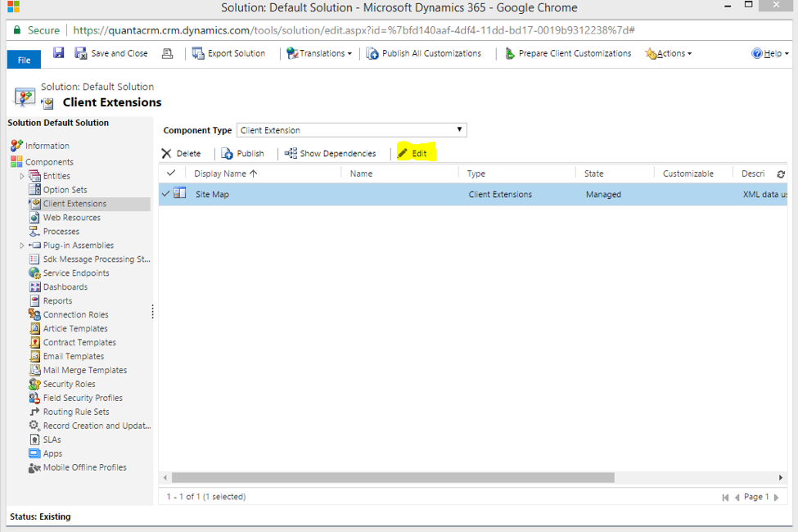Click the Processes icon in the tree

point(34,231)
